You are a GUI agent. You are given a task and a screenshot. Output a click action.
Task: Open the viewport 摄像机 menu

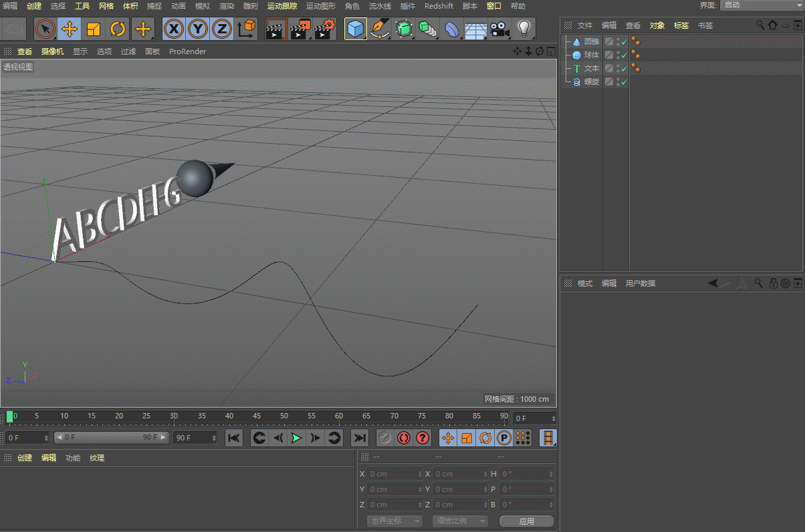[x=52, y=51]
